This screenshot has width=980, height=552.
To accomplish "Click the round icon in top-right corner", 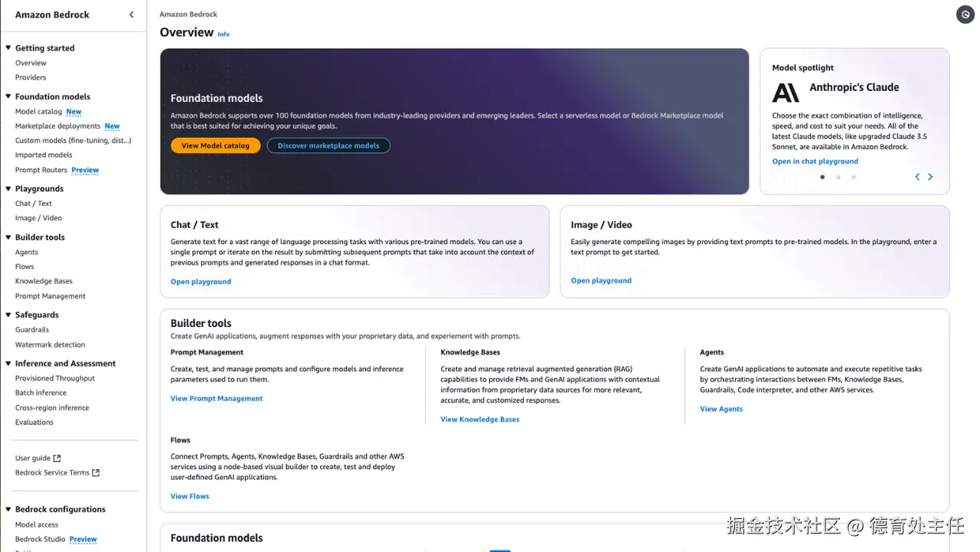I will [x=965, y=14].
